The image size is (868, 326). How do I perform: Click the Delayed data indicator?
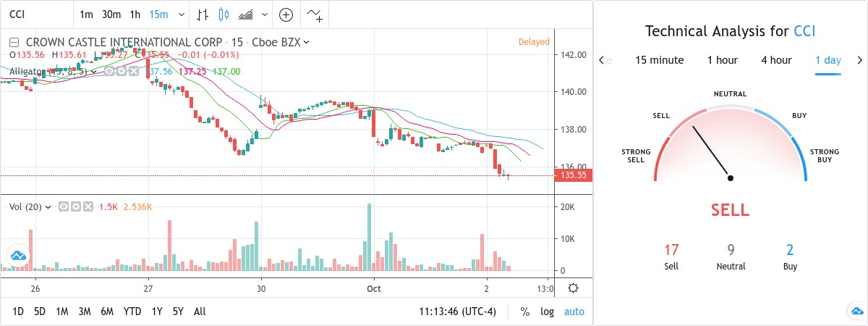point(534,42)
